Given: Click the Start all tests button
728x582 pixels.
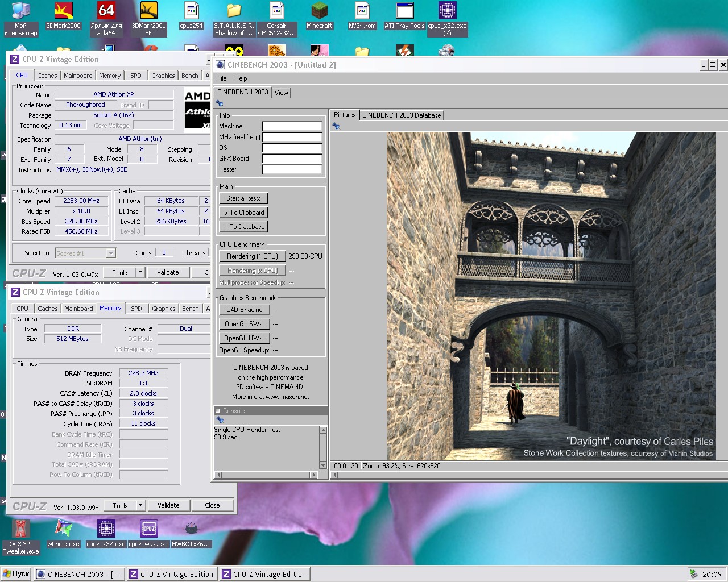Looking at the screenshot, I should [x=243, y=198].
